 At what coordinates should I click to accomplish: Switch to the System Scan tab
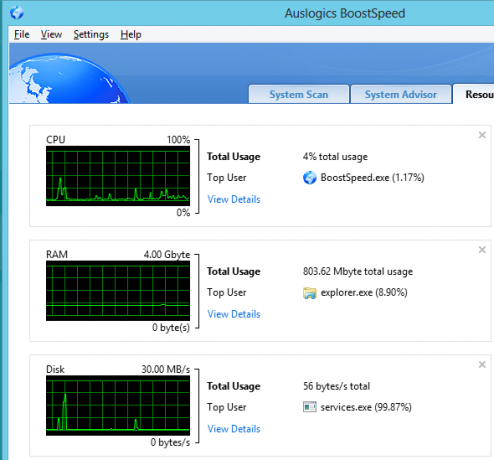click(x=299, y=94)
